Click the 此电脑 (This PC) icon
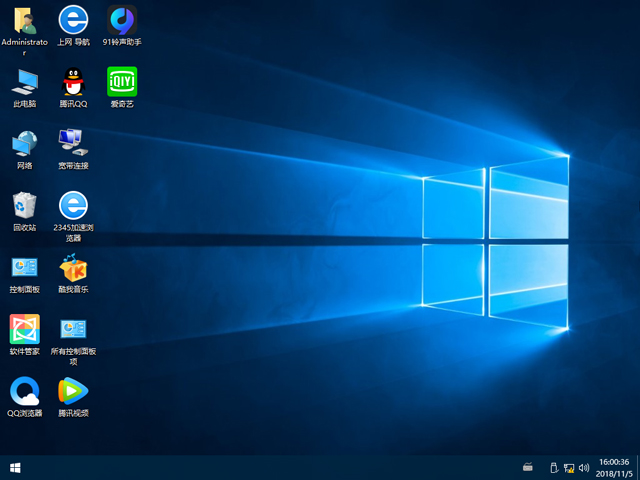This screenshot has height=480, width=640. point(24,82)
